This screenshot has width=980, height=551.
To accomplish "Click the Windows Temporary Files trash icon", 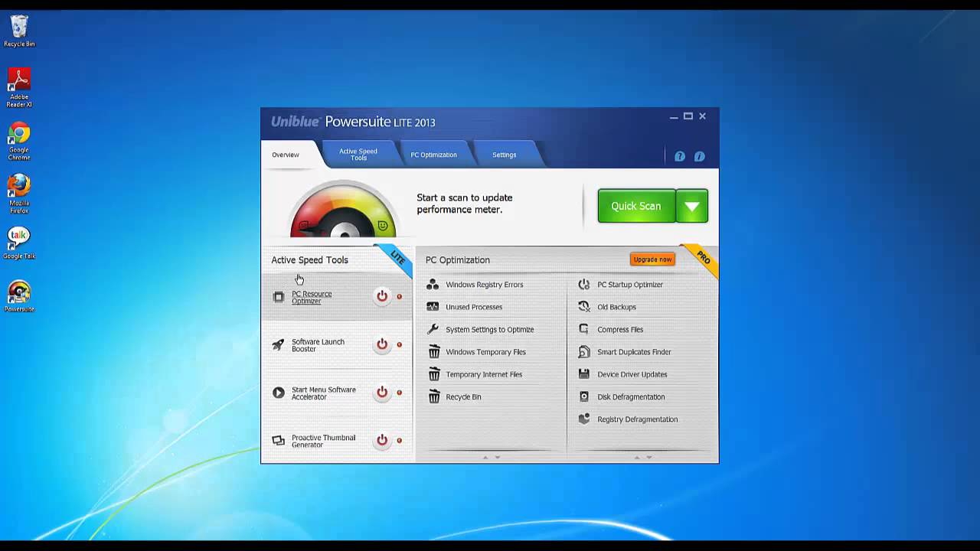I will coord(434,352).
